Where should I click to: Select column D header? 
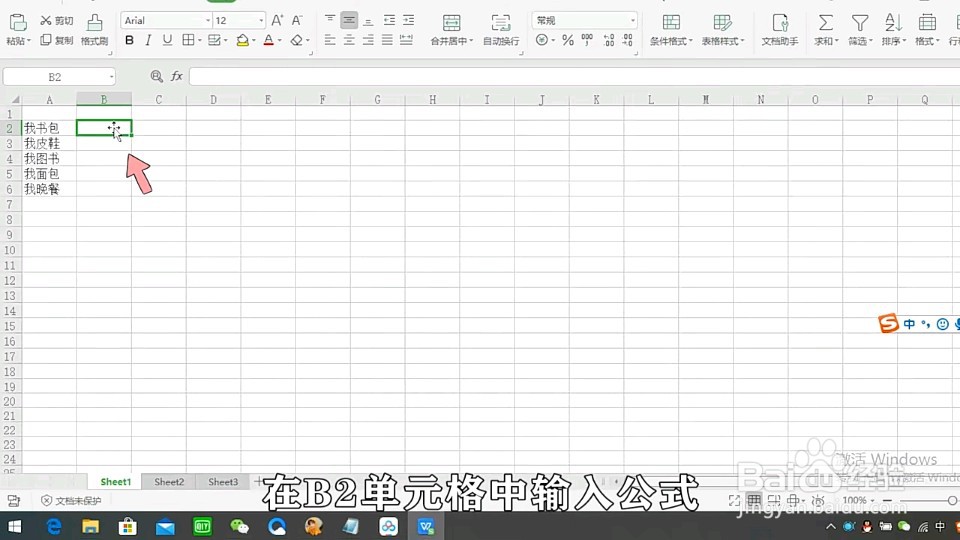[213, 99]
